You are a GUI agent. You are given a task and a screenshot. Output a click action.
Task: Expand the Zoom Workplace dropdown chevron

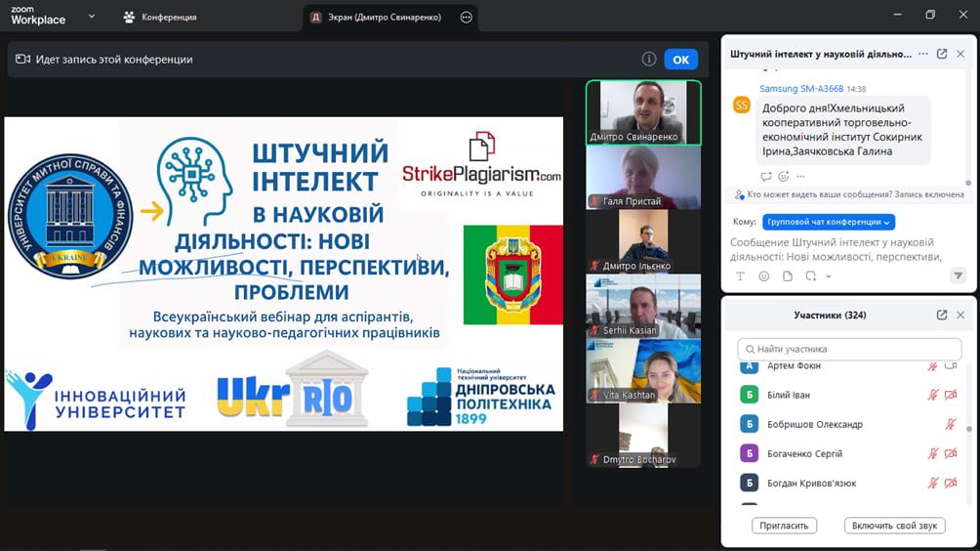[x=92, y=17]
